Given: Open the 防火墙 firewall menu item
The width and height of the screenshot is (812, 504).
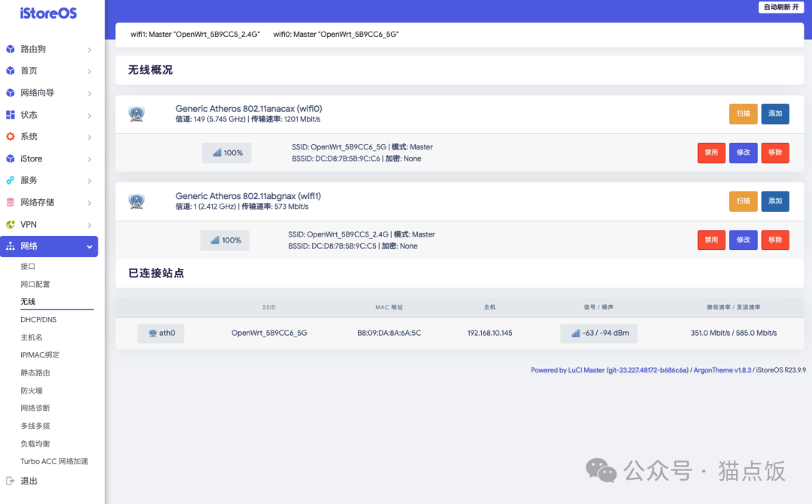Looking at the screenshot, I should (x=31, y=390).
